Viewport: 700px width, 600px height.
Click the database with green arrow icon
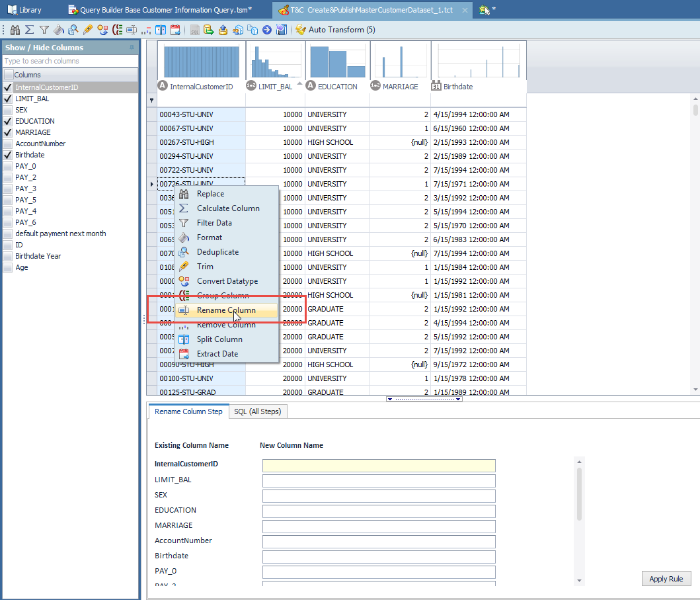tap(208, 30)
